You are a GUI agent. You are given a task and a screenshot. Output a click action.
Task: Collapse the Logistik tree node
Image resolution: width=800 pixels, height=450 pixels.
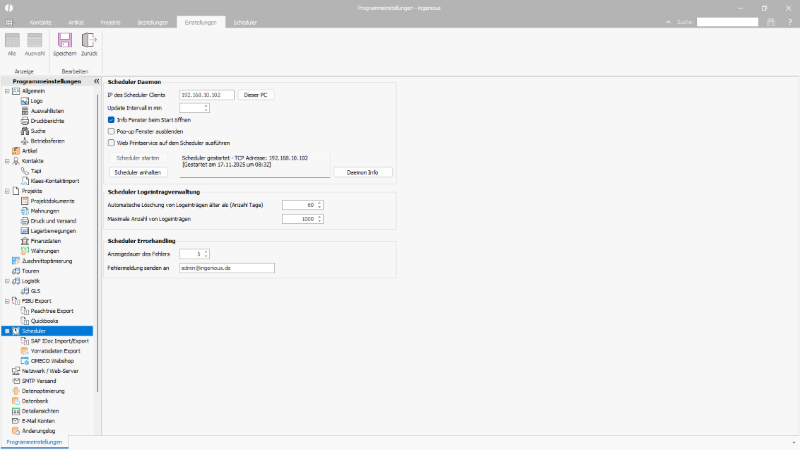pyautogui.click(x=7, y=281)
